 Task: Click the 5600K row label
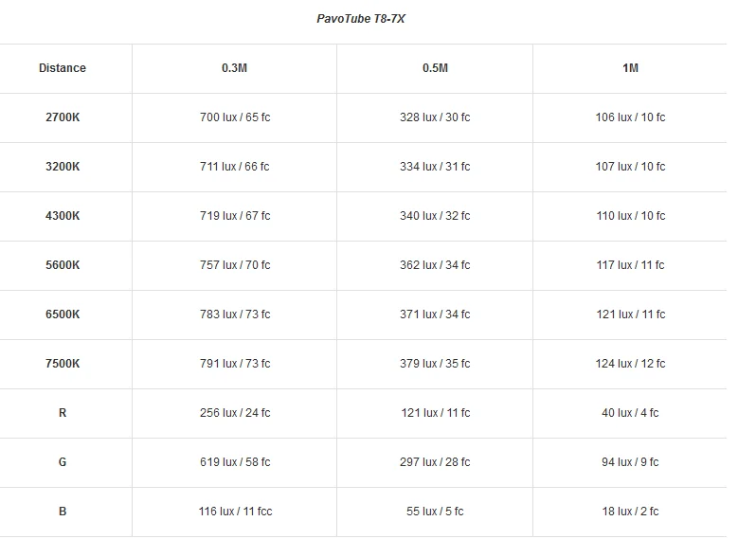[x=63, y=264]
